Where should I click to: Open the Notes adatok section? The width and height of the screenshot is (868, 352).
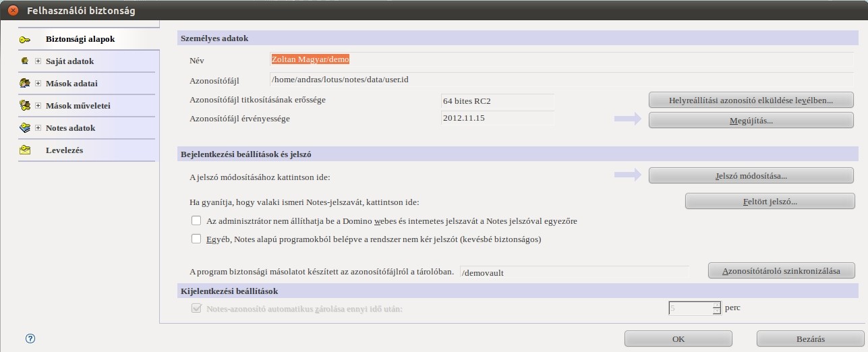pyautogui.click(x=70, y=128)
